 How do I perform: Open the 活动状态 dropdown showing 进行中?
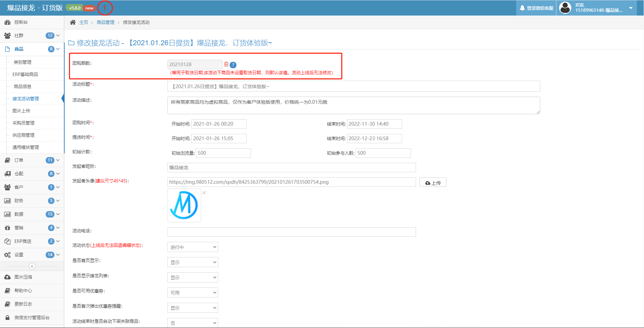coord(193,247)
